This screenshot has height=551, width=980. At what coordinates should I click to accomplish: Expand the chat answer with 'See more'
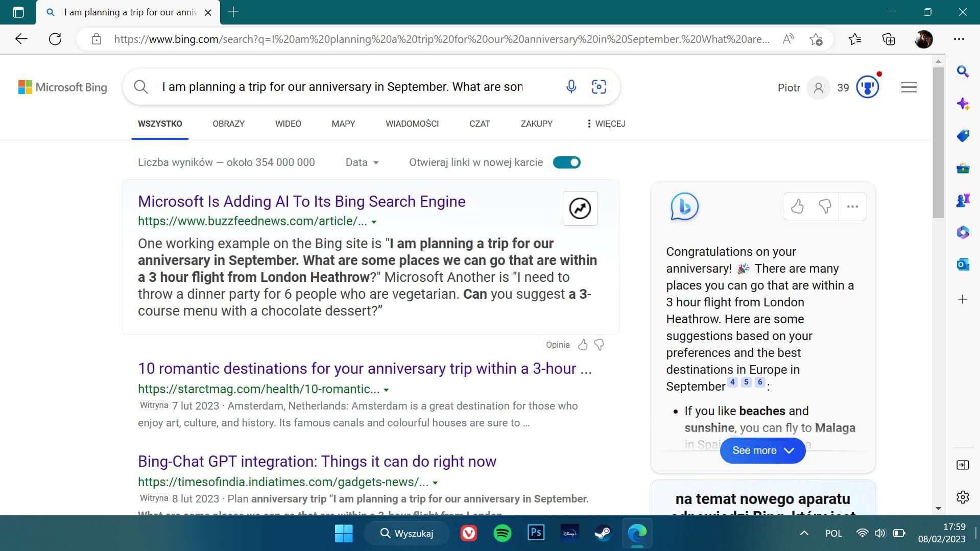click(762, 450)
